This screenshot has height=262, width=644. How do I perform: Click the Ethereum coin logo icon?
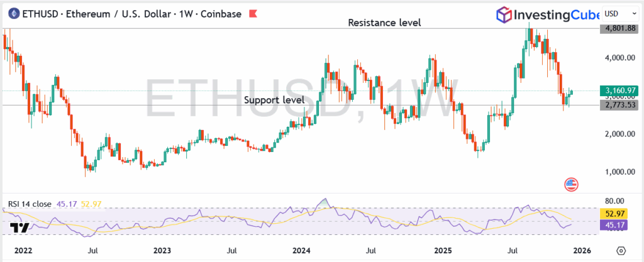tap(9, 14)
